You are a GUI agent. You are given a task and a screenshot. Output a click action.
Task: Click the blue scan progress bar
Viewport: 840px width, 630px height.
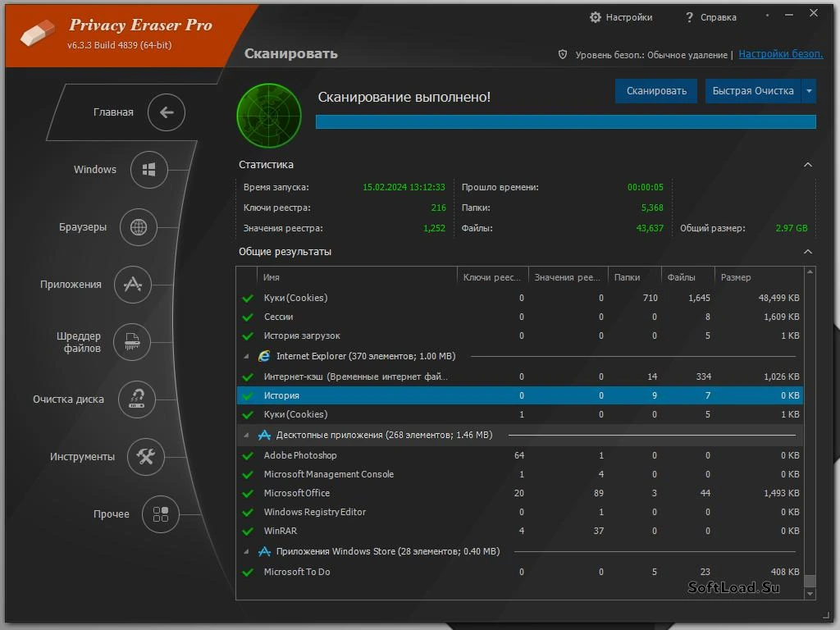566,121
